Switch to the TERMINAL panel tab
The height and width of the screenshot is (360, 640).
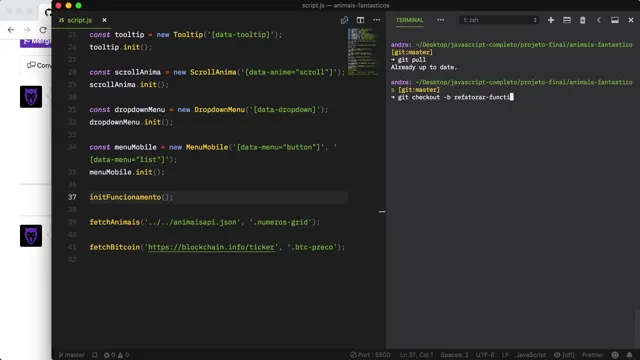pos(409,20)
